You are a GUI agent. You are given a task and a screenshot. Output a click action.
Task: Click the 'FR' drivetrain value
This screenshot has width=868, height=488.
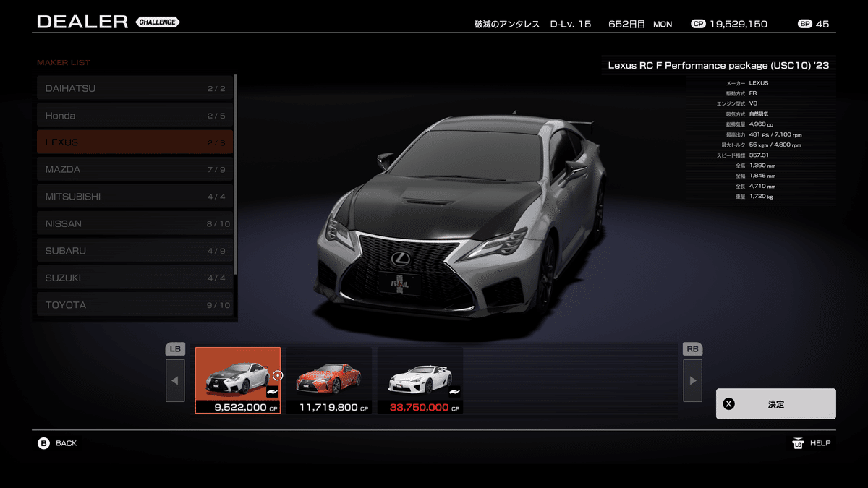[753, 93]
